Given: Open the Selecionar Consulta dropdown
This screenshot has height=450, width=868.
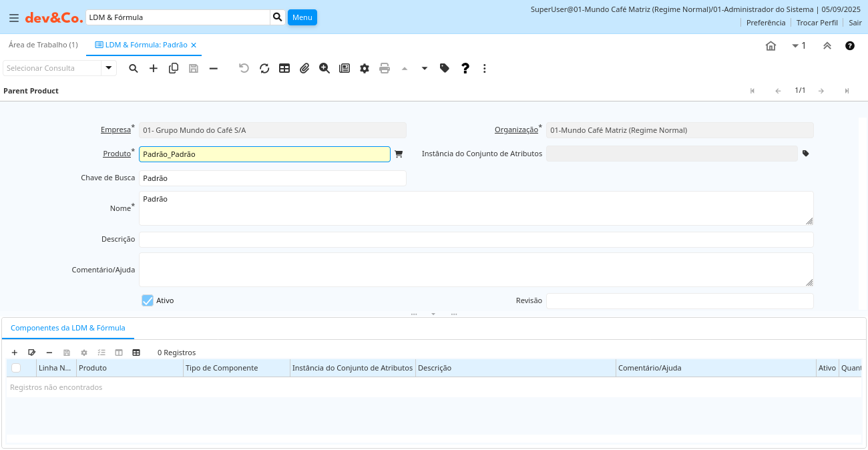Looking at the screenshot, I should tap(109, 68).
